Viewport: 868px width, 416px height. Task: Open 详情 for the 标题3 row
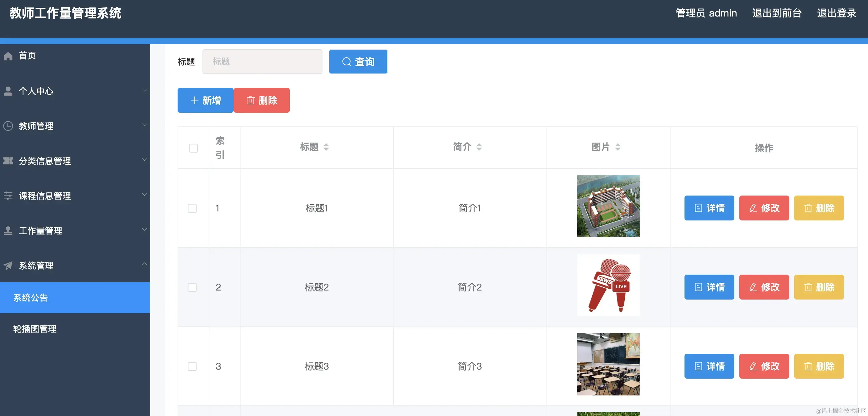pos(709,366)
